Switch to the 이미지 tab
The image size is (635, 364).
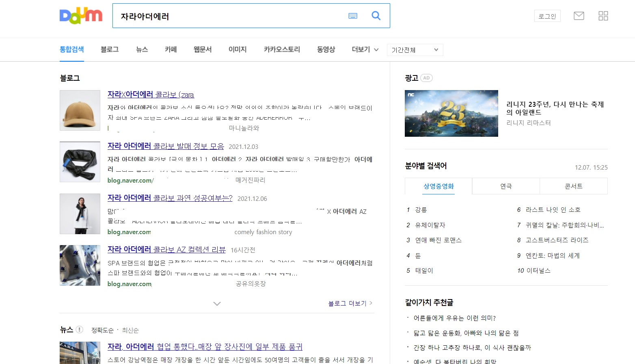coord(238,50)
